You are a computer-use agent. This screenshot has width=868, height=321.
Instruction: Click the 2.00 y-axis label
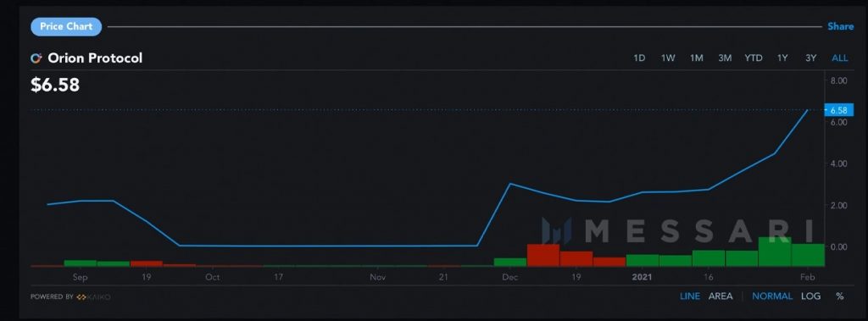click(x=838, y=205)
